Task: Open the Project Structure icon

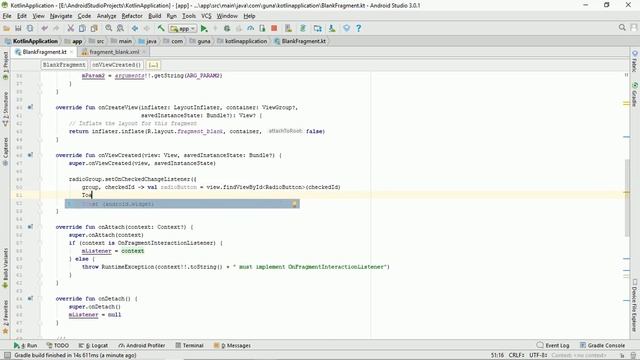Action: click(x=318, y=28)
